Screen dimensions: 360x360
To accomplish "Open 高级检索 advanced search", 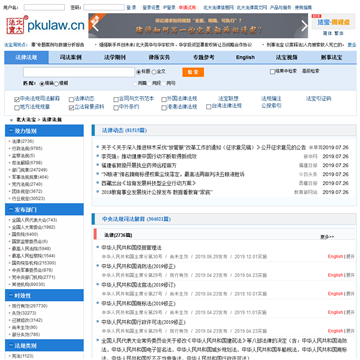I will pos(311,71).
